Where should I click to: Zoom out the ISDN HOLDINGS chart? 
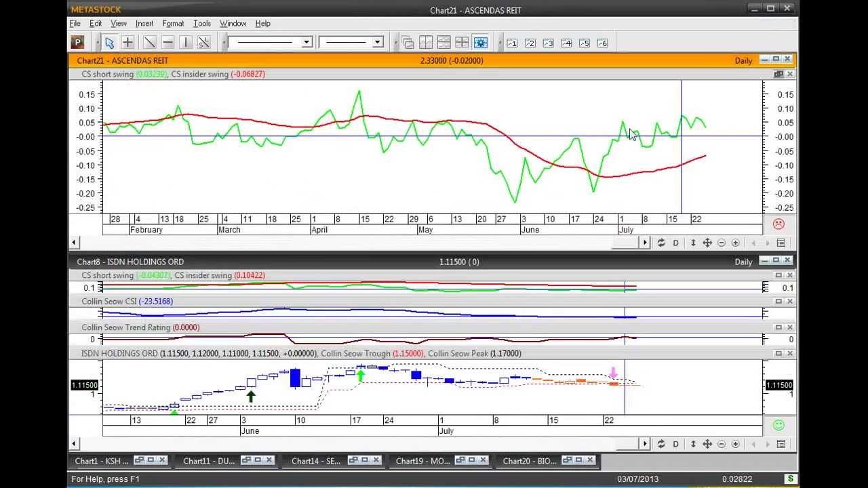722,444
